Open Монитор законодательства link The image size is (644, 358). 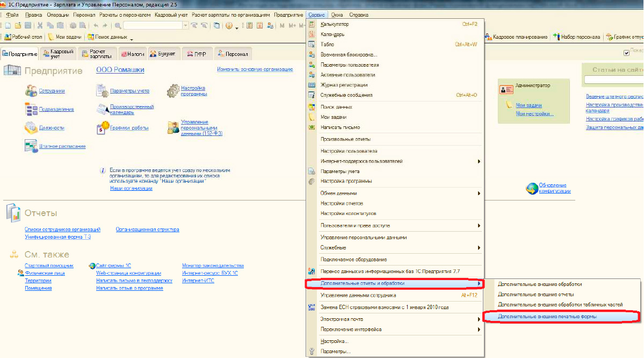(213, 266)
